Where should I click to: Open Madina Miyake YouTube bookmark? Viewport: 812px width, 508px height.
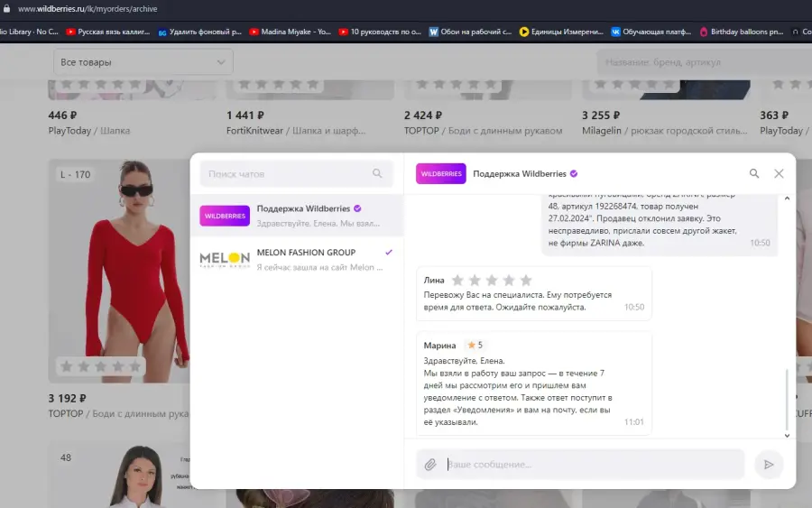[x=290, y=32]
